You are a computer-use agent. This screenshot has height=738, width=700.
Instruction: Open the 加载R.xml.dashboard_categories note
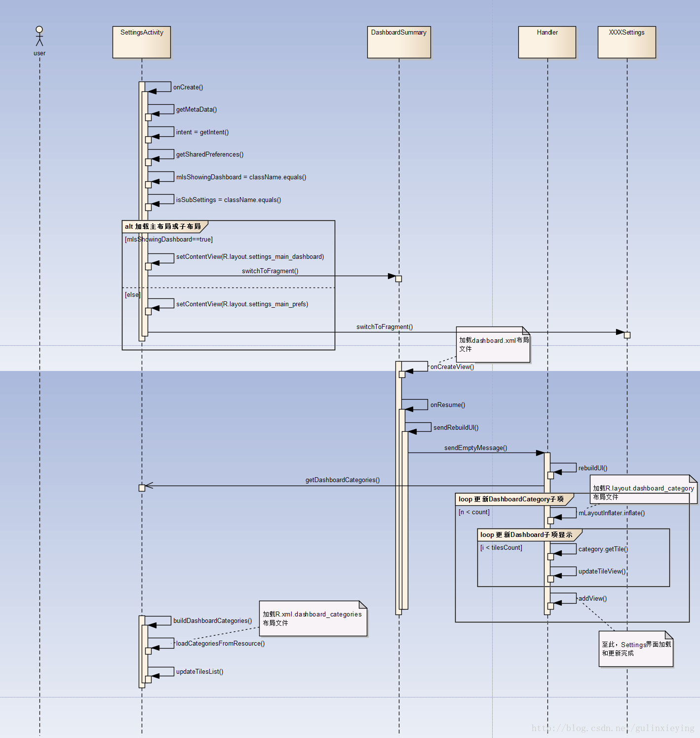click(313, 618)
